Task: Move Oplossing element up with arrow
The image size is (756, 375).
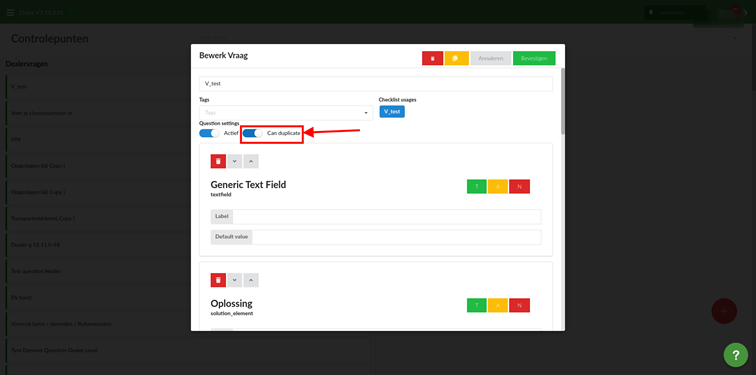Action: click(x=251, y=280)
